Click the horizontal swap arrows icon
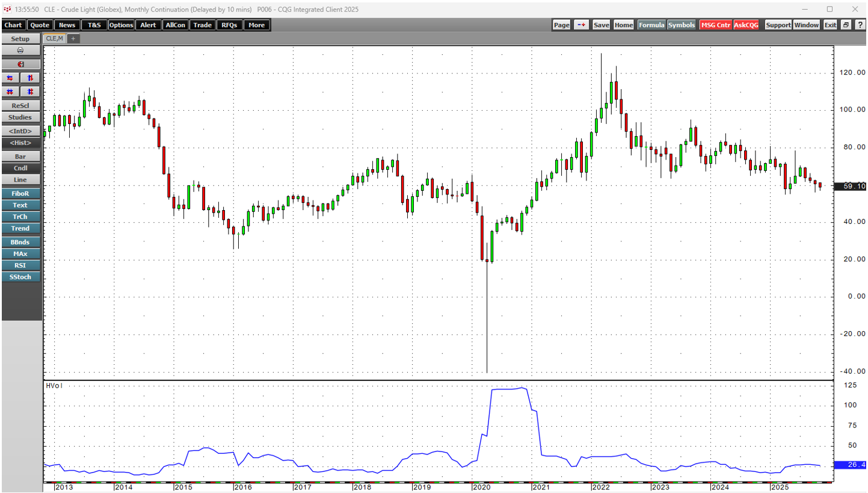868x493 pixels. point(10,78)
